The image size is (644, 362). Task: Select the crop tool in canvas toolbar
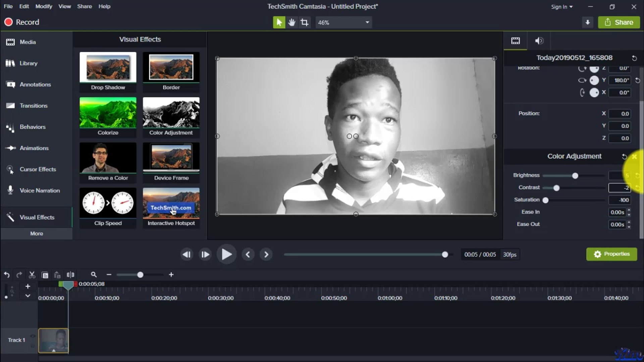(304, 22)
